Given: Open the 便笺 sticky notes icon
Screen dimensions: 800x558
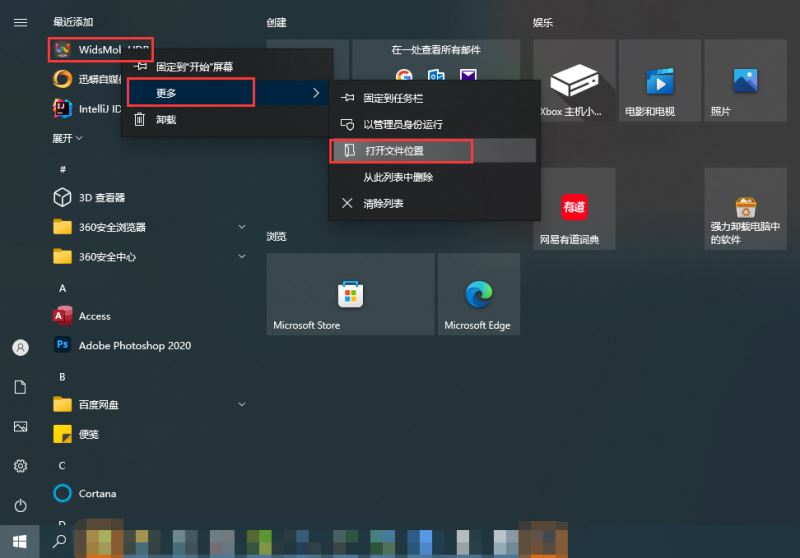Looking at the screenshot, I should pos(62,434).
